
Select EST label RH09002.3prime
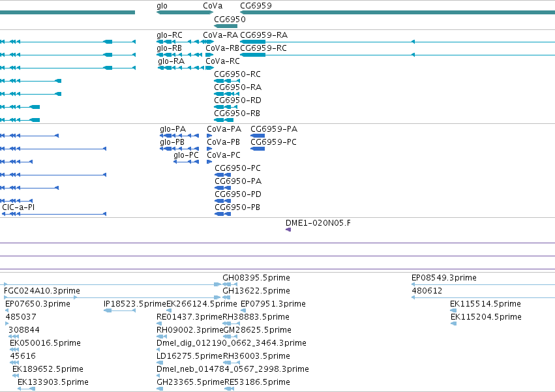tap(190, 330)
